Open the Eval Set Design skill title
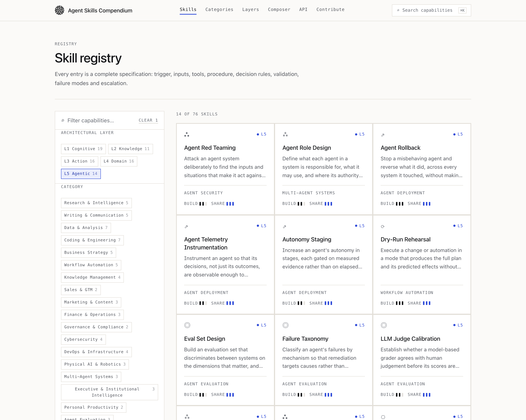 coord(204,339)
